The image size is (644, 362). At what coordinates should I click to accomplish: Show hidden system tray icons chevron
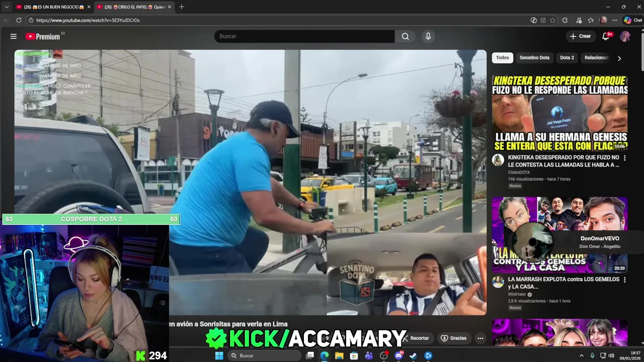coord(582,355)
